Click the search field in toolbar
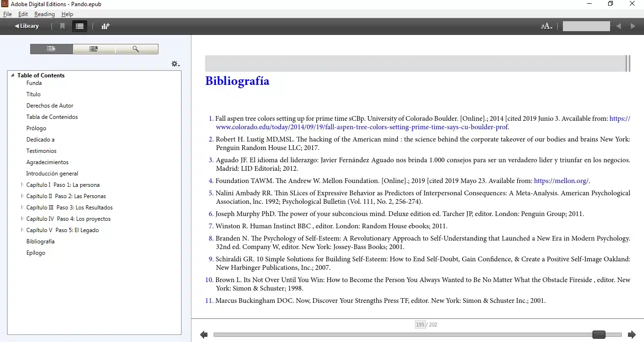Screen dimensions: 644x342 pyautogui.click(x=586, y=26)
